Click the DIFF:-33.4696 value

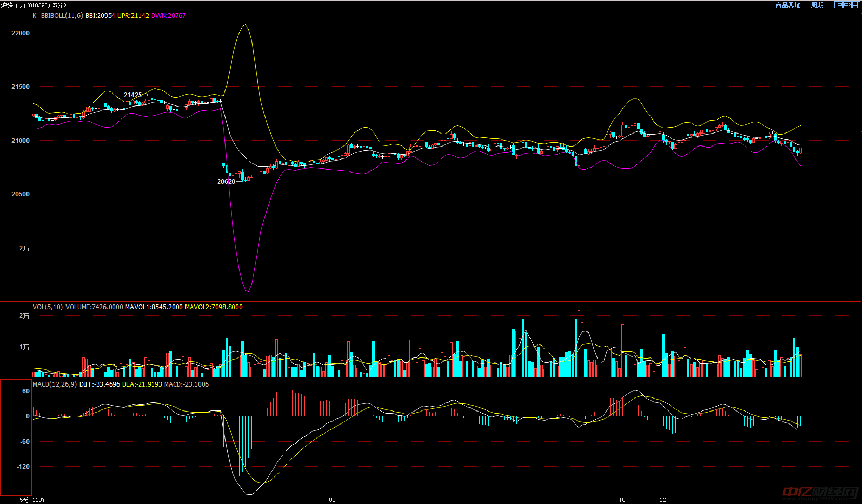click(100, 384)
